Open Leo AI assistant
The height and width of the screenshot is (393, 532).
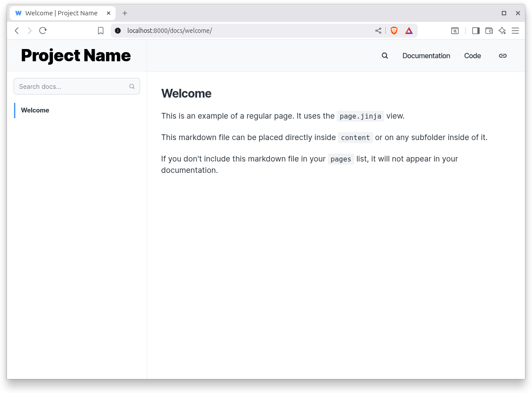pos(502,31)
